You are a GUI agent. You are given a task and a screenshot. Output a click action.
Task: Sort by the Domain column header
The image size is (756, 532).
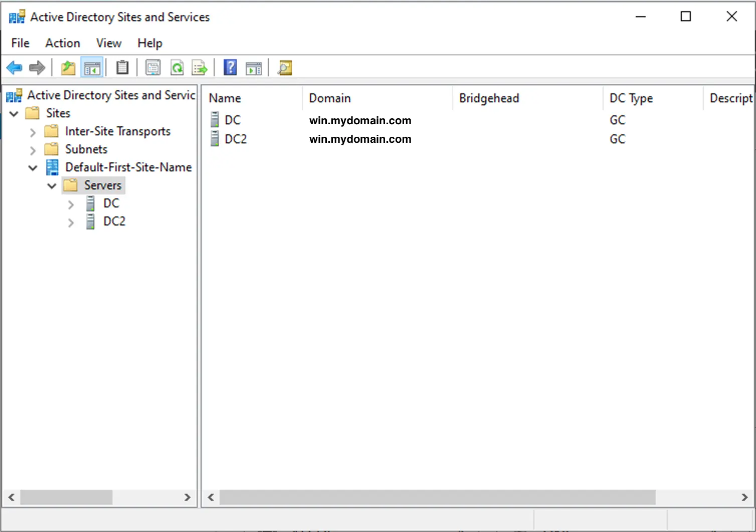coord(377,98)
